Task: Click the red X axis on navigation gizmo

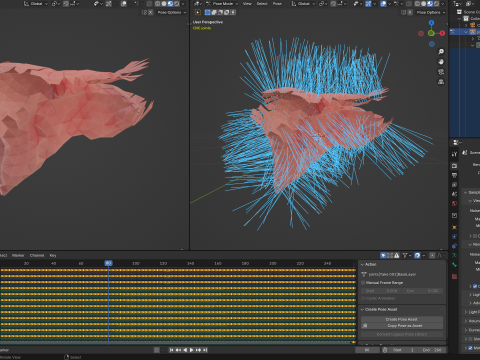Action: pos(442,33)
